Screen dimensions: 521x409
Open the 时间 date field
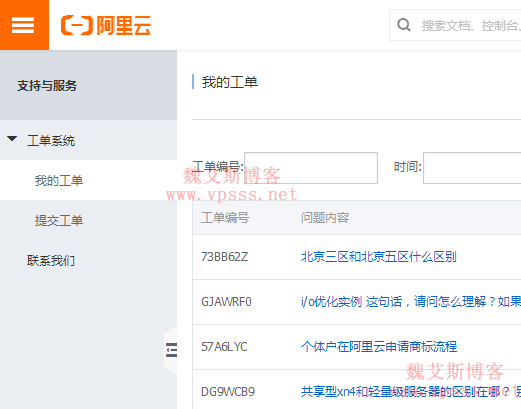tap(472, 168)
